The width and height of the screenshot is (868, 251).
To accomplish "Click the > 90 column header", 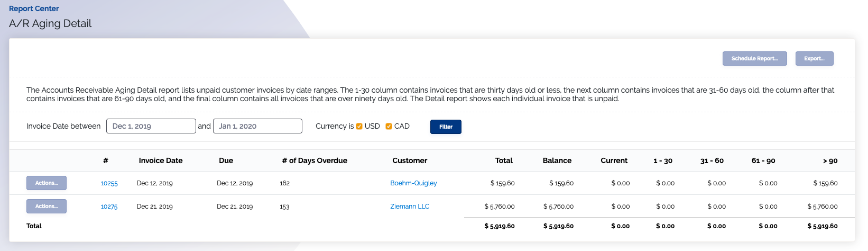I will tap(830, 160).
